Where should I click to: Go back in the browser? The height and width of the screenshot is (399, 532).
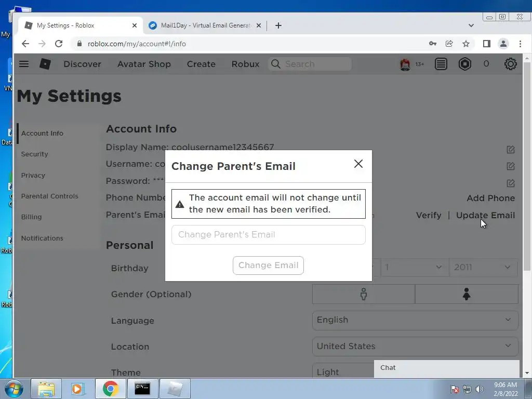point(25,44)
